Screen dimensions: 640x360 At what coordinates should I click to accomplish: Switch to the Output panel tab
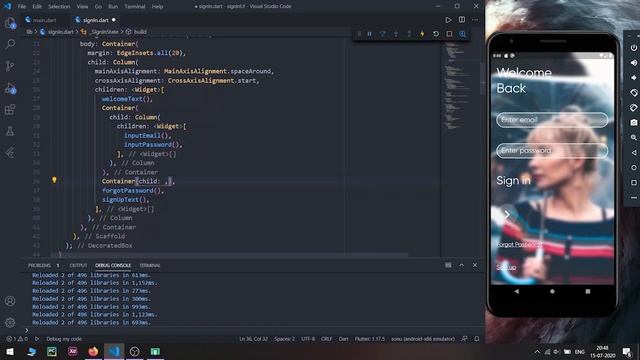pyautogui.click(x=78, y=265)
